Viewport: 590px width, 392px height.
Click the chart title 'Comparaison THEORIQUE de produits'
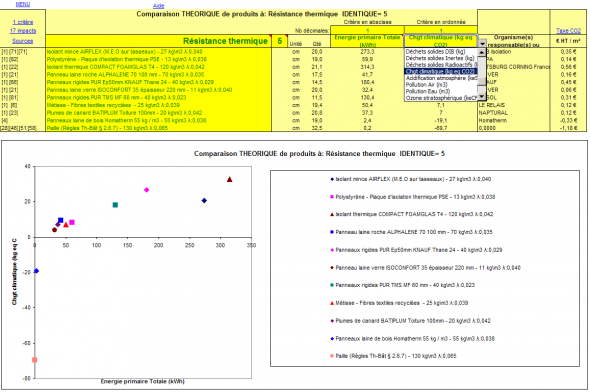coord(319,153)
